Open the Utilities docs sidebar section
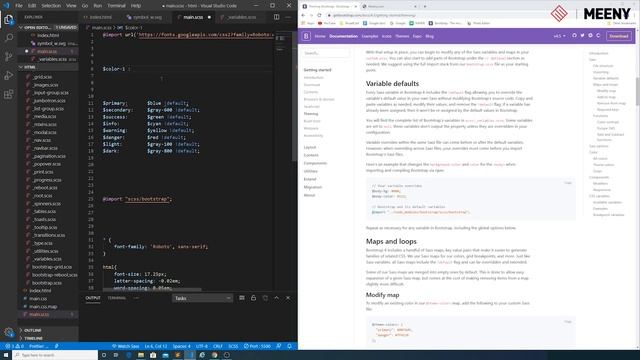Image resolution: width=640 pixels, height=360 pixels. click(x=311, y=171)
